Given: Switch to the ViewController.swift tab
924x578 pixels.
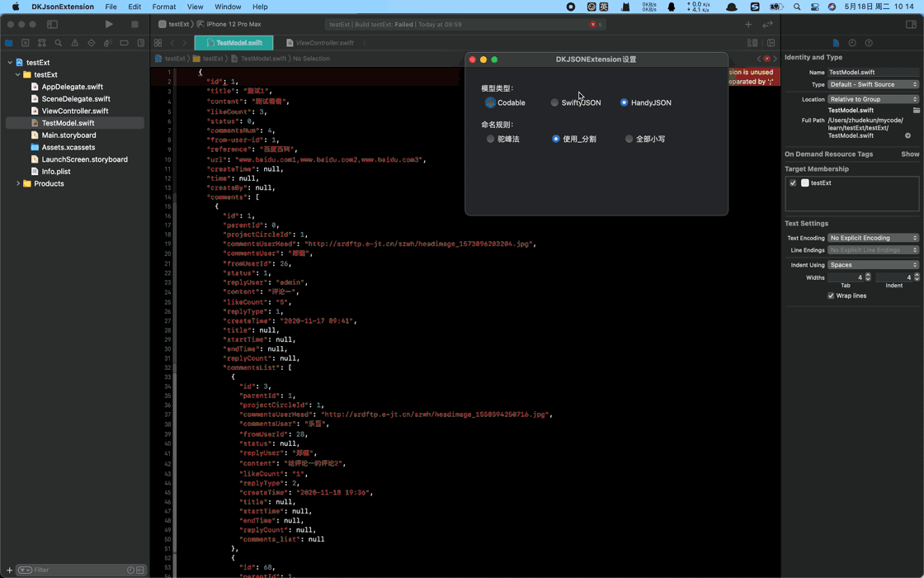Looking at the screenshot, I should click(320, 42).
